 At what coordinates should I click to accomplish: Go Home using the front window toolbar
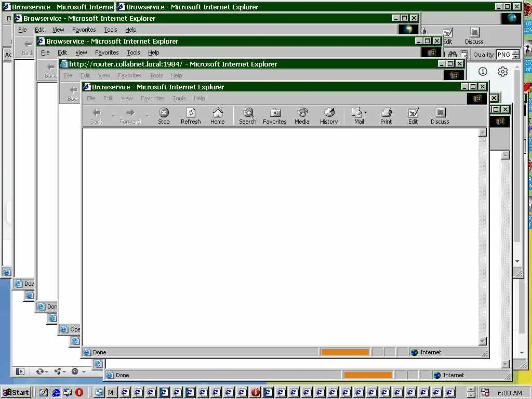218,116
